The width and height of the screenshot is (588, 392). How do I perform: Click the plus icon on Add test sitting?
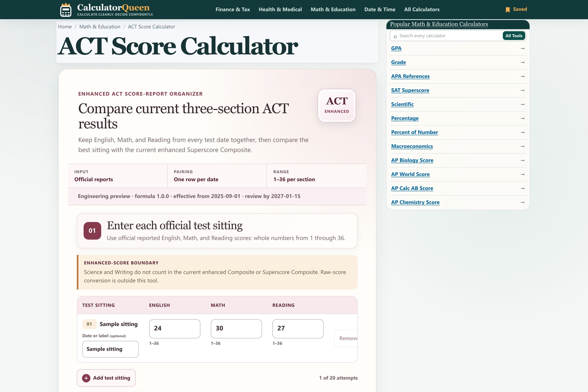[86, 378]
